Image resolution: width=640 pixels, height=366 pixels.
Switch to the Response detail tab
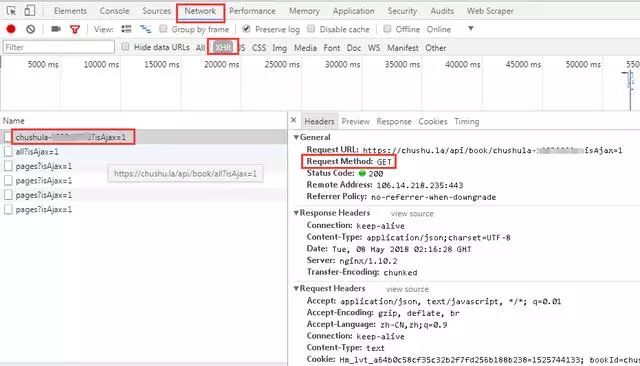[x=394, y=121]
